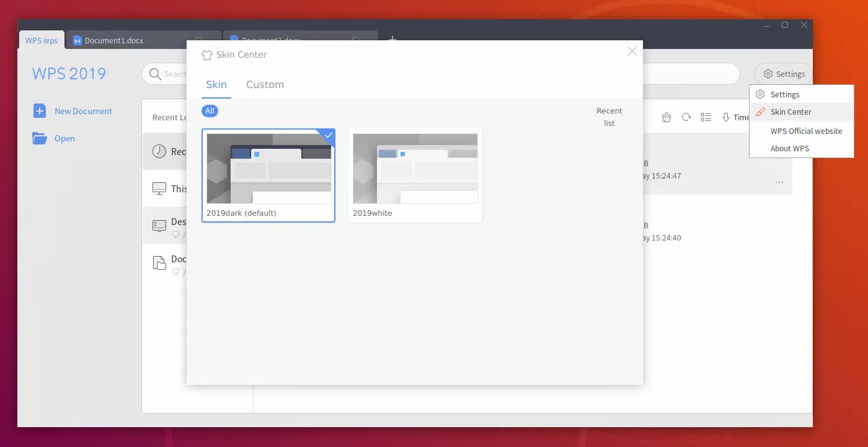Open WPS Official website from the menu
The height and width of the screenshot is (447, 868).
(x=801, y=131)
